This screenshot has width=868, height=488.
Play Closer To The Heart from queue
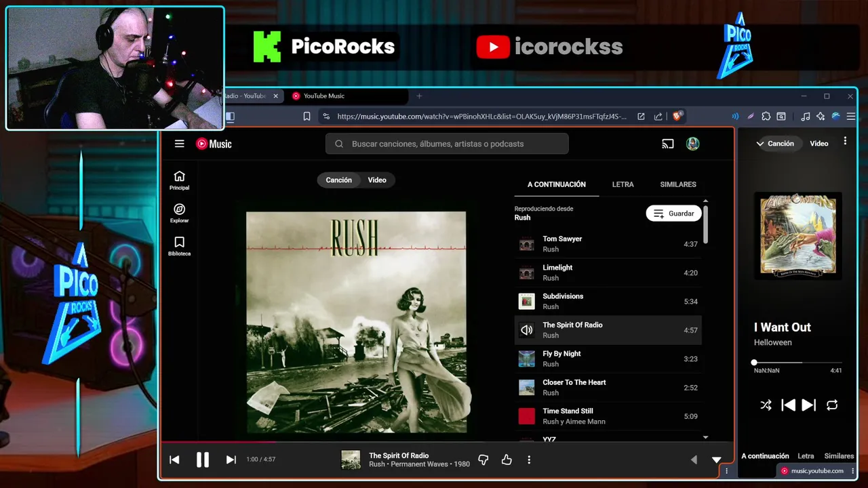pyautogui.click(x=608, y=388)
